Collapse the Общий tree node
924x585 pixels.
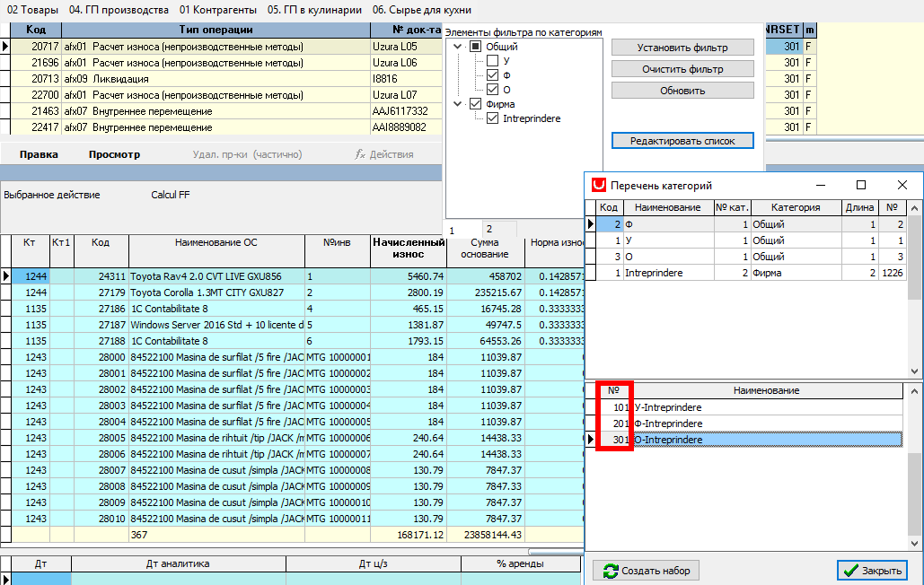click(x=458, y=47)
